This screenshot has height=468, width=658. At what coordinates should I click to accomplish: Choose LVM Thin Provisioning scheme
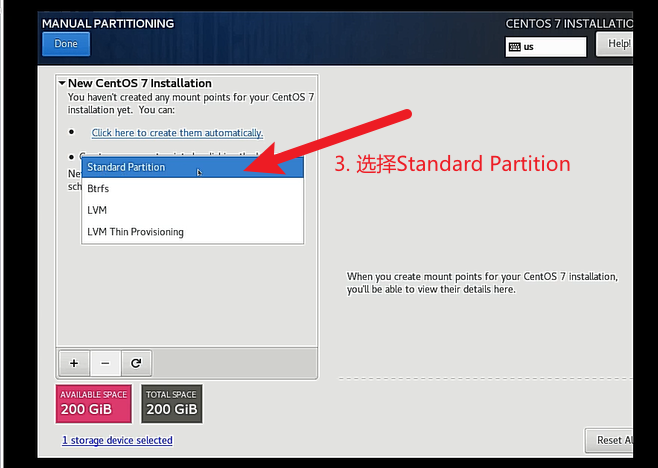(x=192, y=232)
